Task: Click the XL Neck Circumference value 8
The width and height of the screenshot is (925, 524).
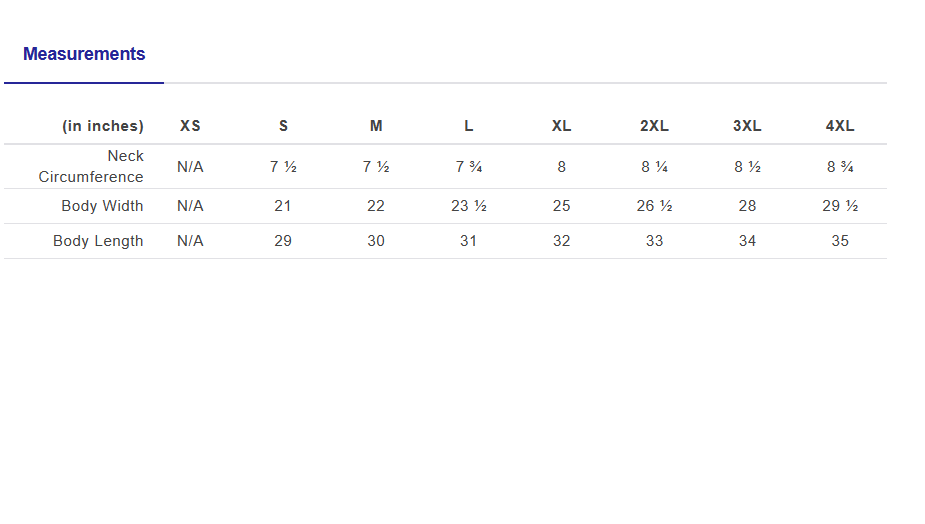Action: click(561, 167)
